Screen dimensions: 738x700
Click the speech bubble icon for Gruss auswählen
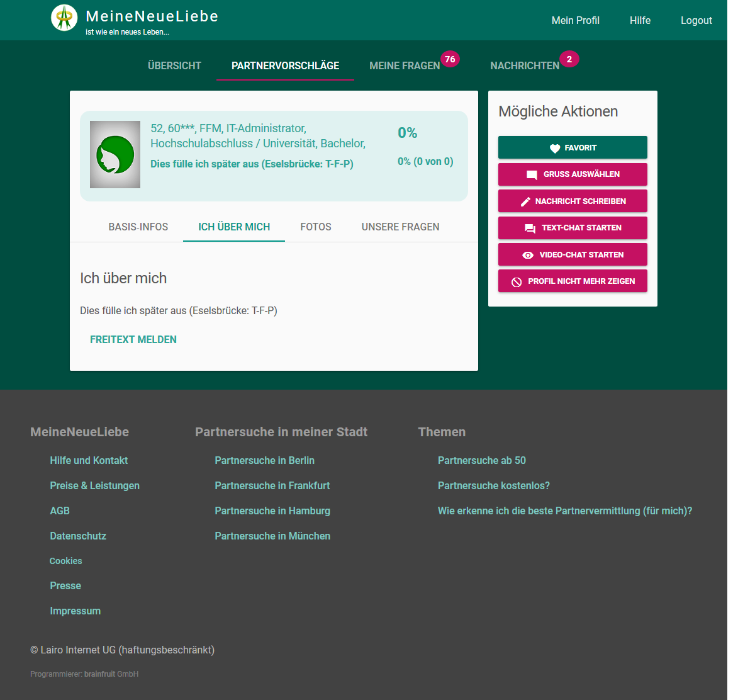click(532, 174)
